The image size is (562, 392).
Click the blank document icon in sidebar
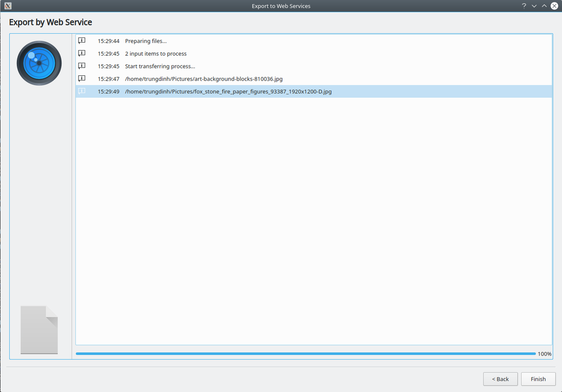(x=39, y=330)
